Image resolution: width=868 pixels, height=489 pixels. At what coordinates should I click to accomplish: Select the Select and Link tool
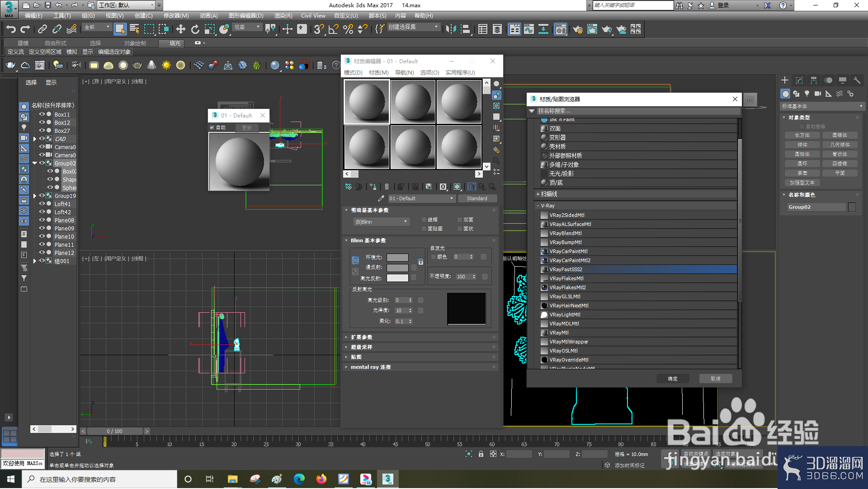(42, 29)
